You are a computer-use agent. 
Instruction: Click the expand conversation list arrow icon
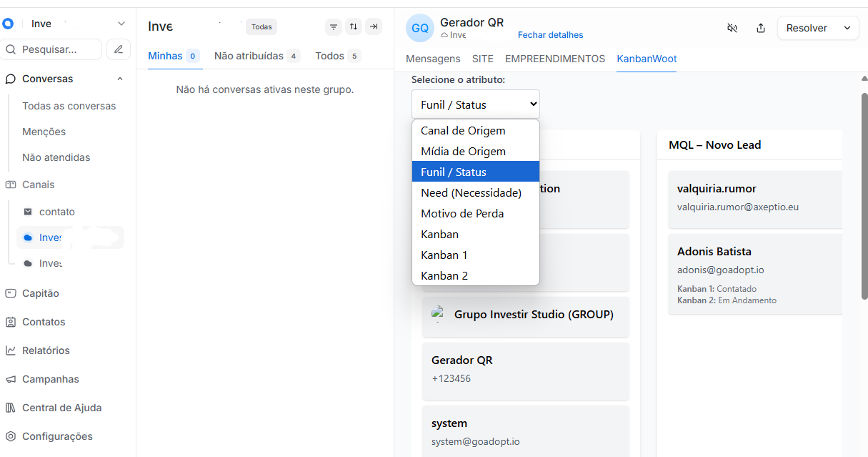point(374,27)
